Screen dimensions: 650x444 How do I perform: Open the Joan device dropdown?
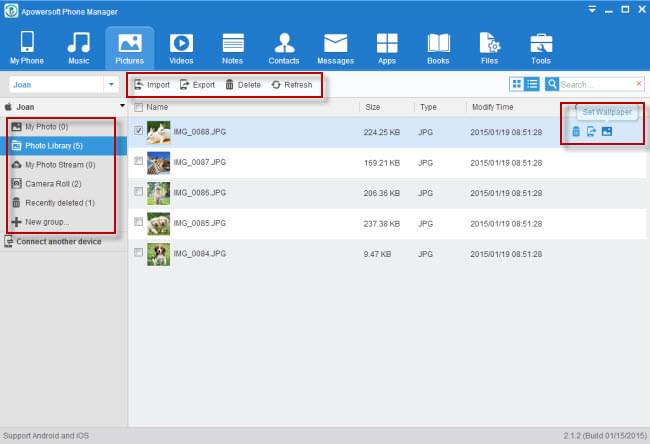[x=110, y=85]
